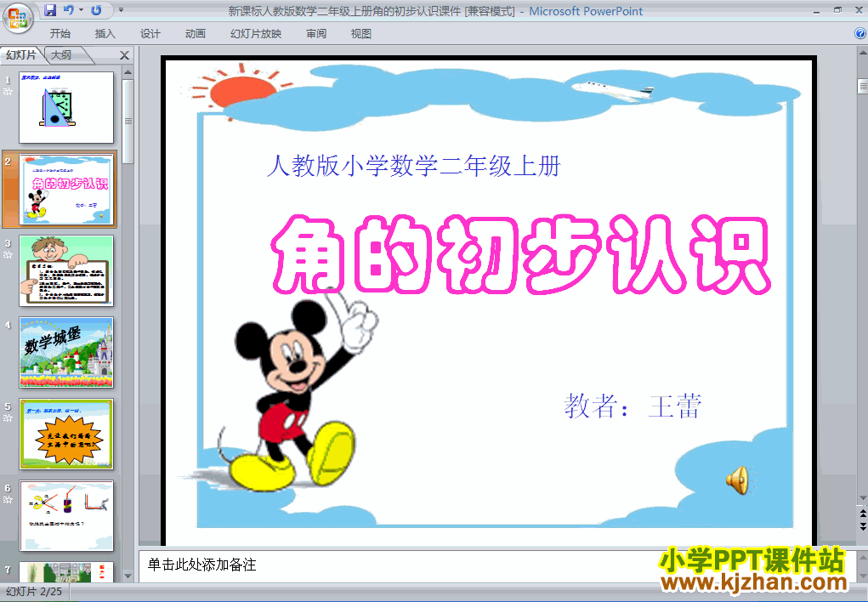Viewport: 868px width, 602px height.
Task: Select slide 5 thumbnail with orange starburst
Action: click(x=66, y=434)
